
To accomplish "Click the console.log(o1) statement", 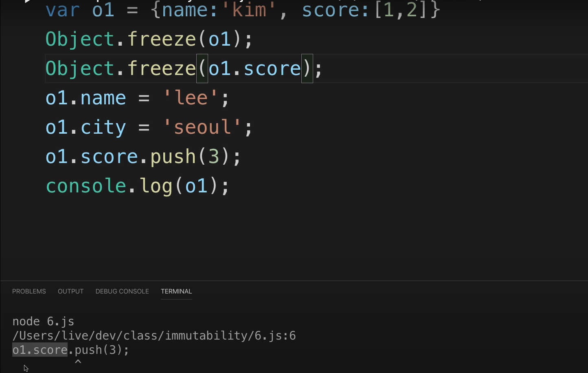I will [x=136, y=185].
